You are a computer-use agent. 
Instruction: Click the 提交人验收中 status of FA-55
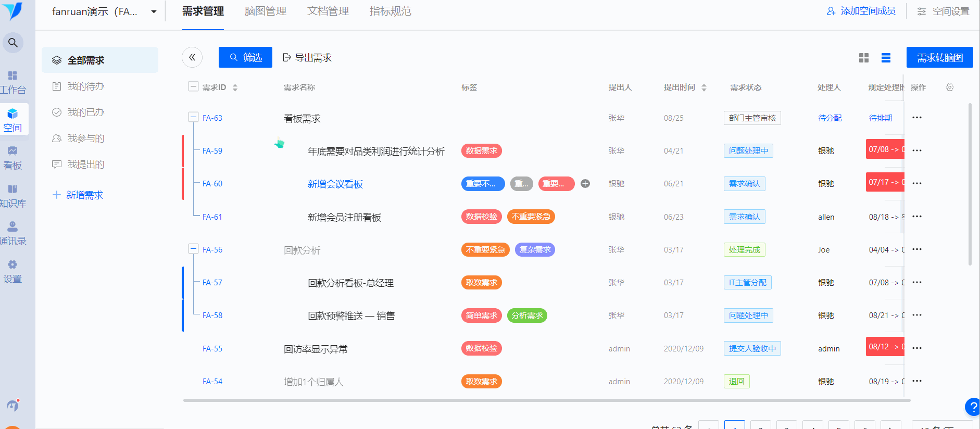coord(752,349)
